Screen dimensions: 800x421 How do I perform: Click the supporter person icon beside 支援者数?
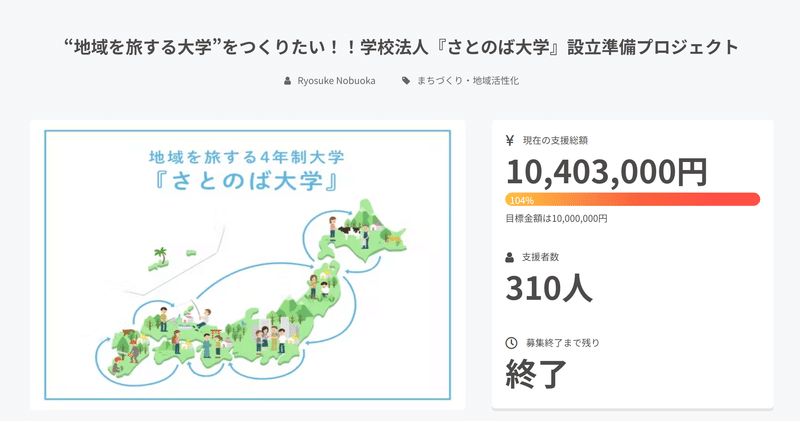509,257
